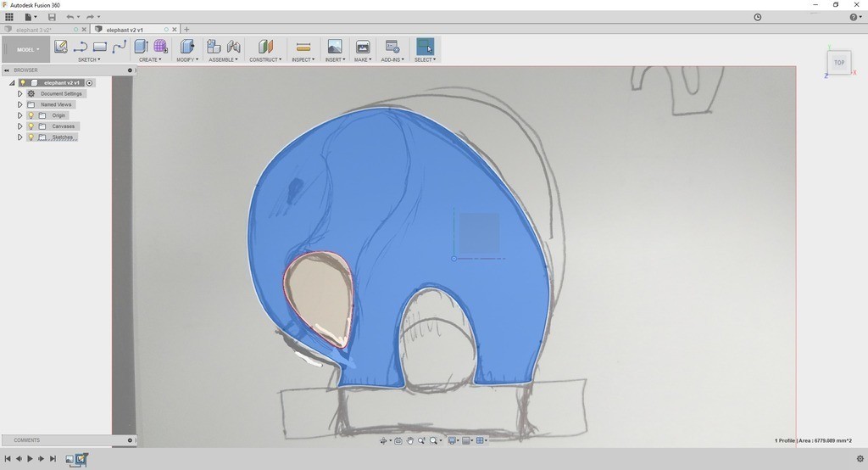Click the TOP face of the ViewCube

[x=839, y=63]
